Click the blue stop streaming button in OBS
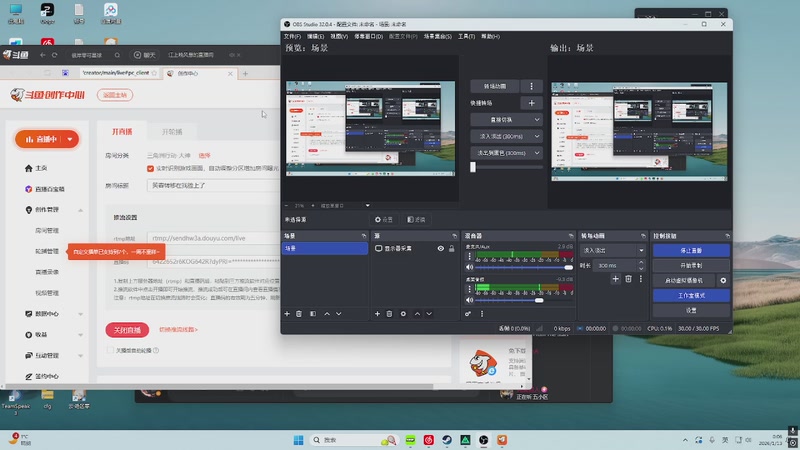Screen dimensions: 800x450 pyautogui.click(x=691, y=251)
